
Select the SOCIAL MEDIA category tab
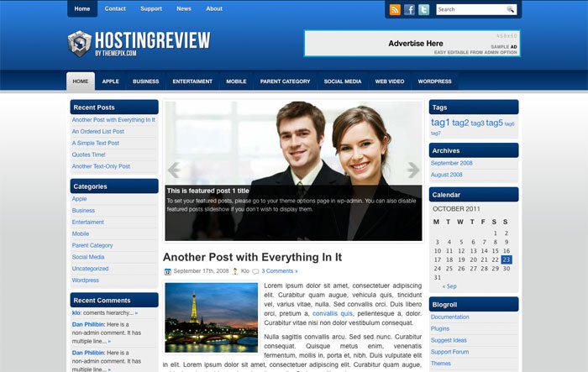click(x=343, y=81)
